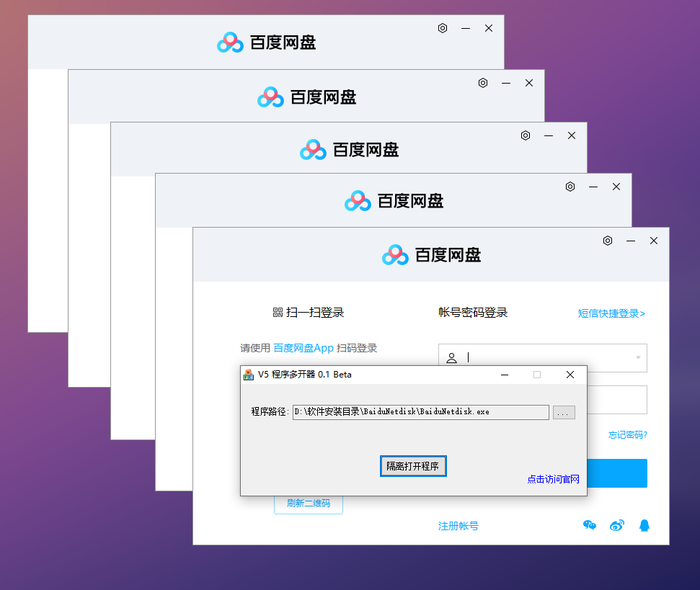Expand the account history dropdown arrow
This screenshot has width=700, height=590.
pyautogui.click(x=638, y=357)
